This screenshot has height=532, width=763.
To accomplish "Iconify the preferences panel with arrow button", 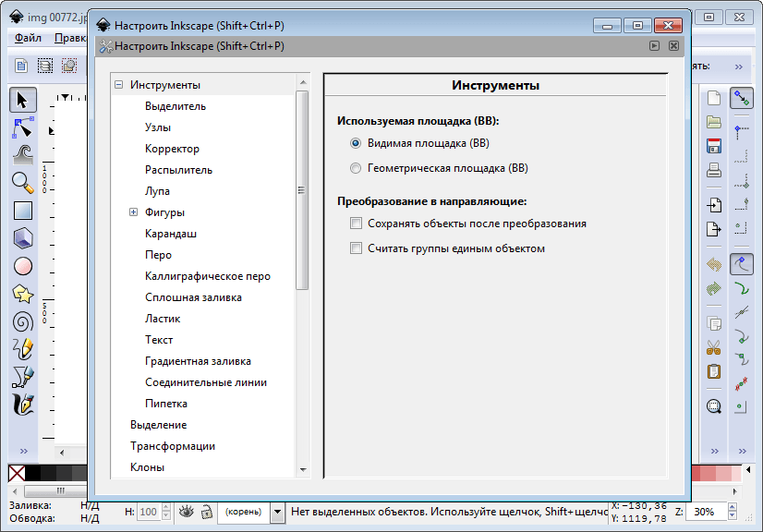I will [655, 46].
